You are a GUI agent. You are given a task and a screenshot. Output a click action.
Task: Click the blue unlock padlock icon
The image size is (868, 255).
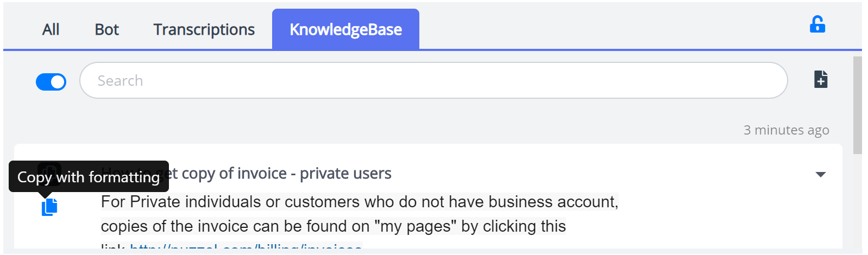pyautogui.click(x=817, y=25)
